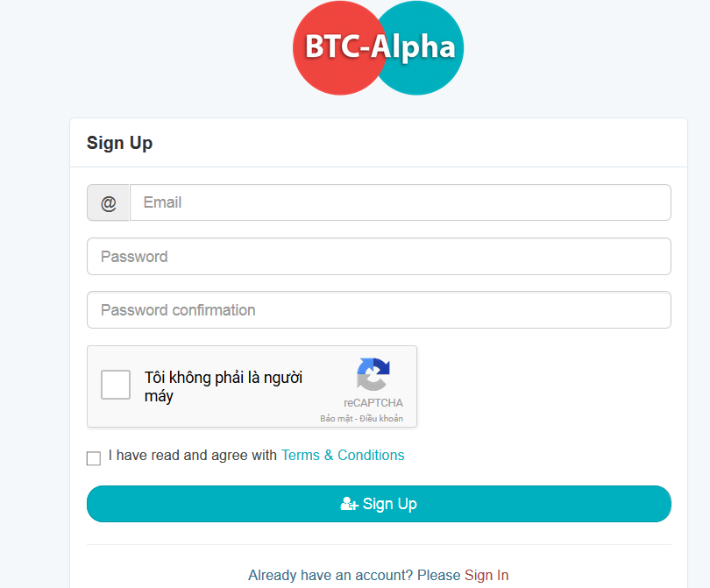Focus the Email input field

[x=401, y=202]
